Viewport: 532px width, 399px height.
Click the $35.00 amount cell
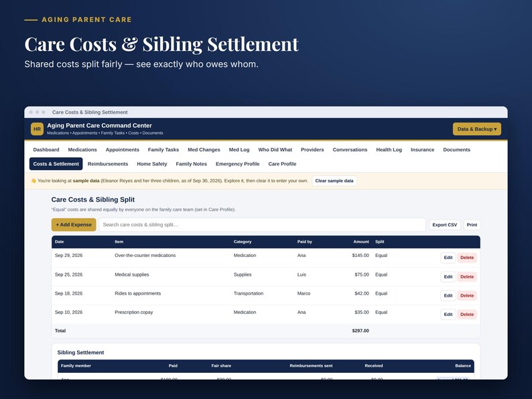(362, 312)
